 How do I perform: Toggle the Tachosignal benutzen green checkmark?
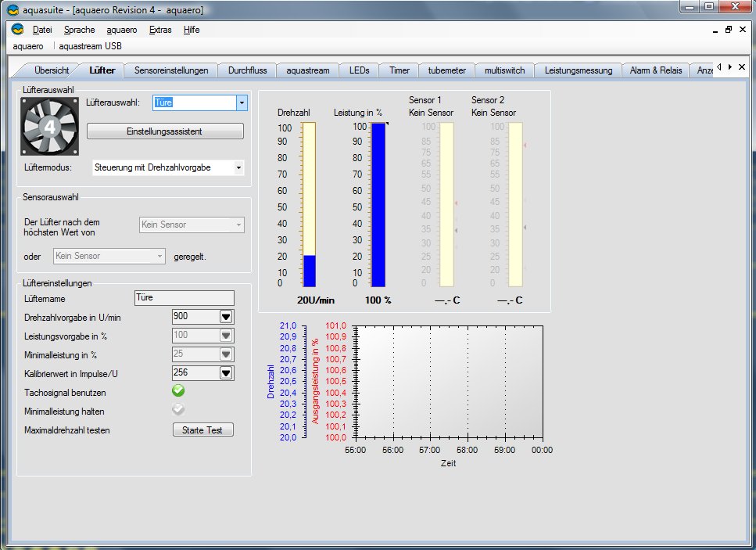click(178, 391)
